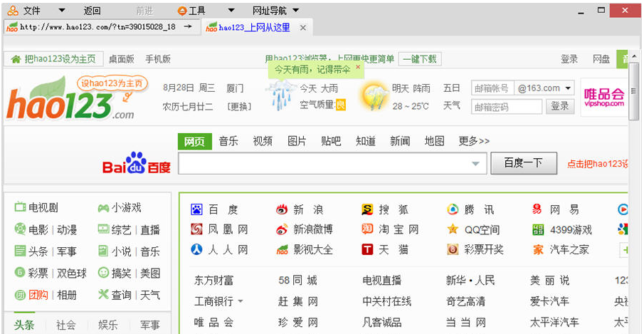Open the 工具 menu dropdown arrow
Screen dimensions: 644x334
231,10
